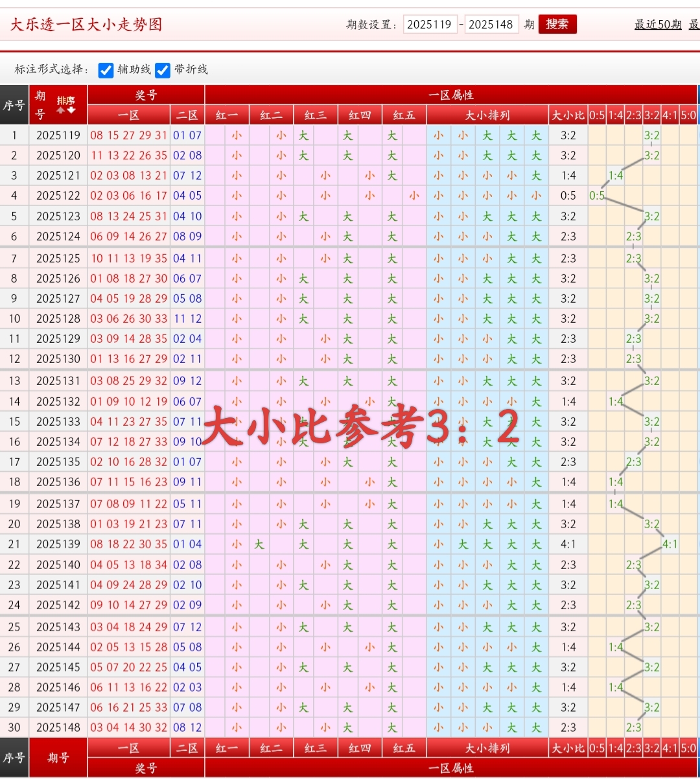This screenshot has height=779, width=700.
Task: Toggle the 辅助线 checkbox
Action: point(106,70)
